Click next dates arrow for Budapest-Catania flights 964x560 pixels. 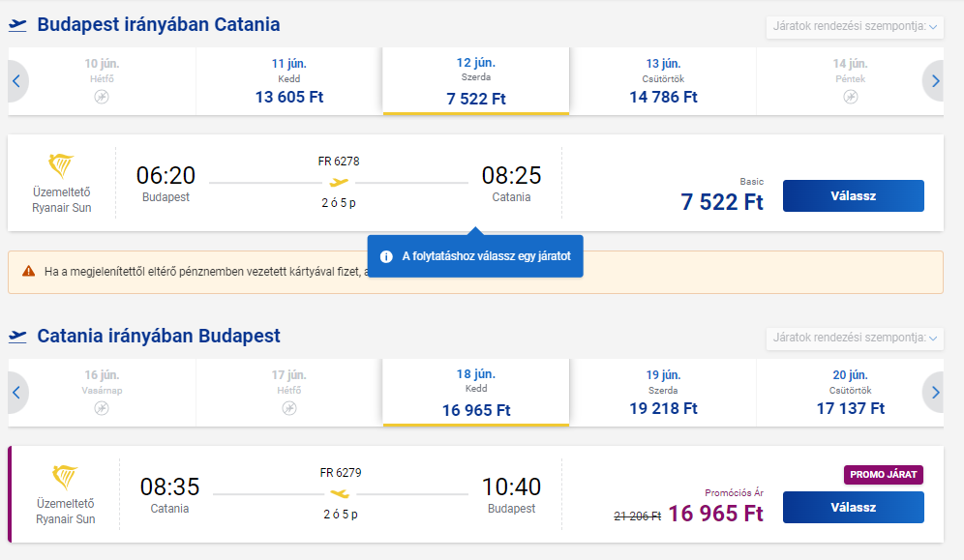pyautogui.click(x=935, y=81)
